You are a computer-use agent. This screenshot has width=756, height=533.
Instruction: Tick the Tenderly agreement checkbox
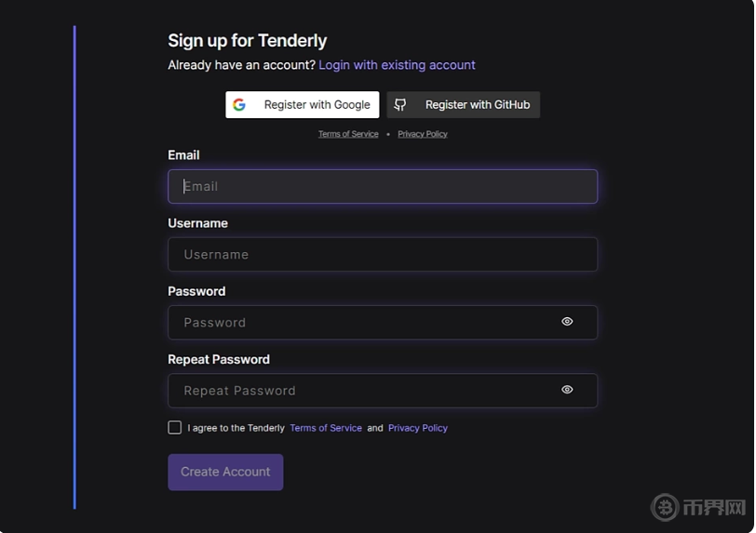click(x=175, y=428)
